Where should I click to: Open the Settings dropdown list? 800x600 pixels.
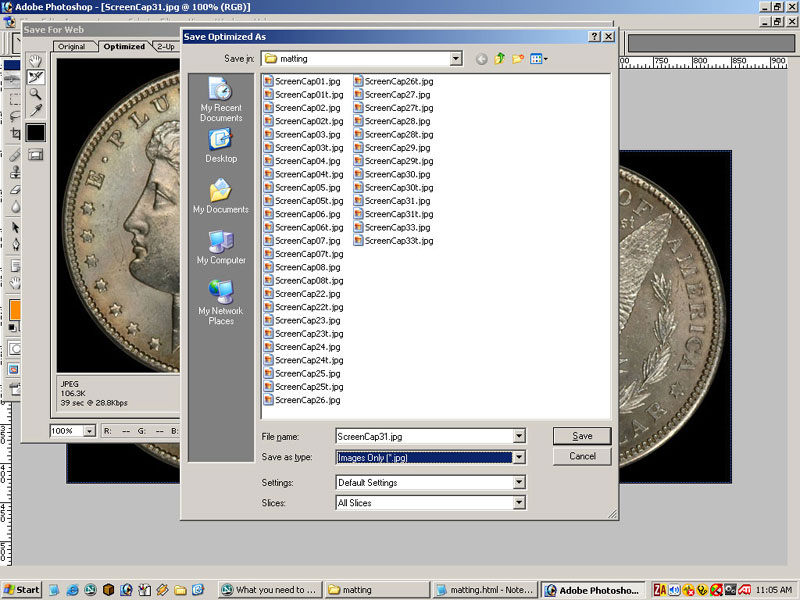(518, 483)
